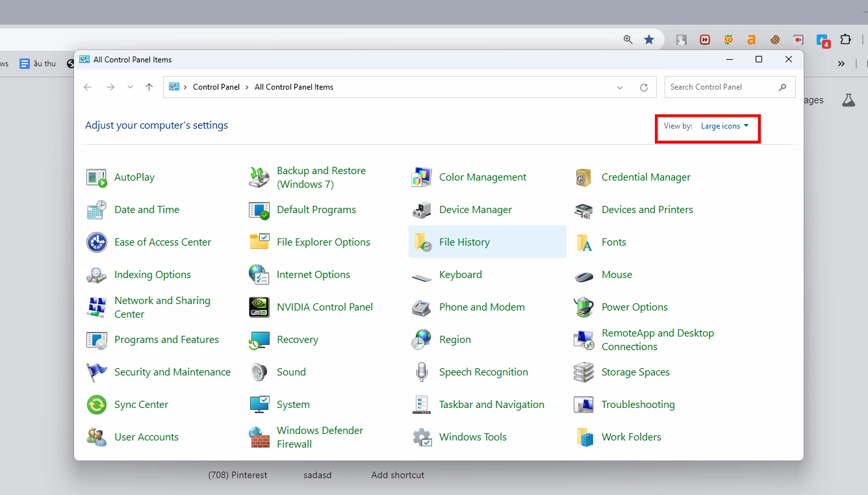Image resolution: width=868 pixels, height=495 pixels.
Task: Open the Ease of Access Center icon
Action: [97, 242]
